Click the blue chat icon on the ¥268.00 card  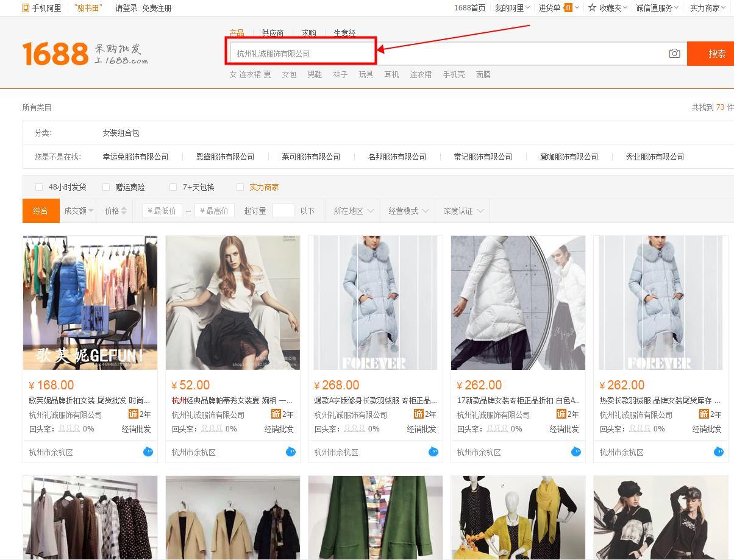click(x=433, y=452)
